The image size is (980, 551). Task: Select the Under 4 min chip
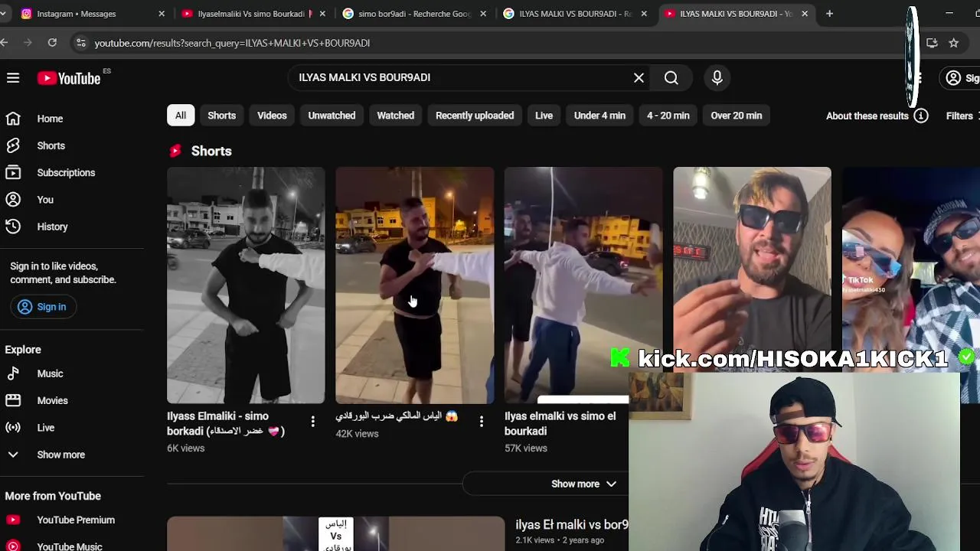[x=599, y=116]
